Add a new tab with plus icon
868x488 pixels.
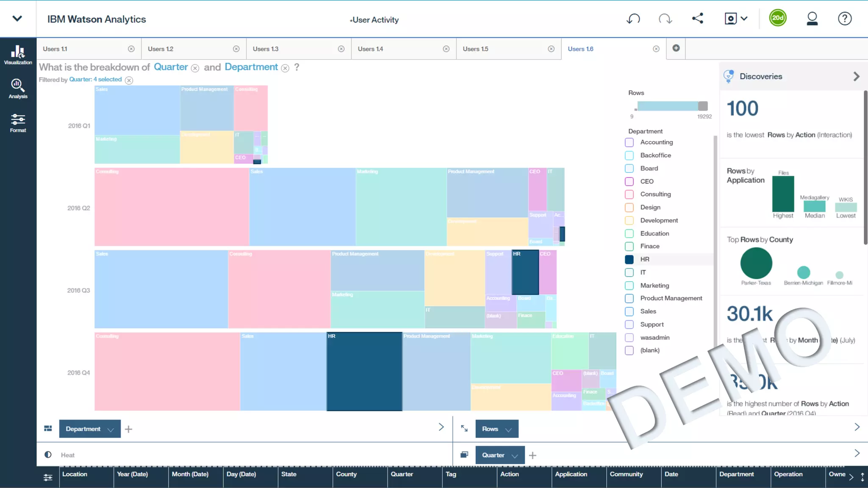coord(676,48)
